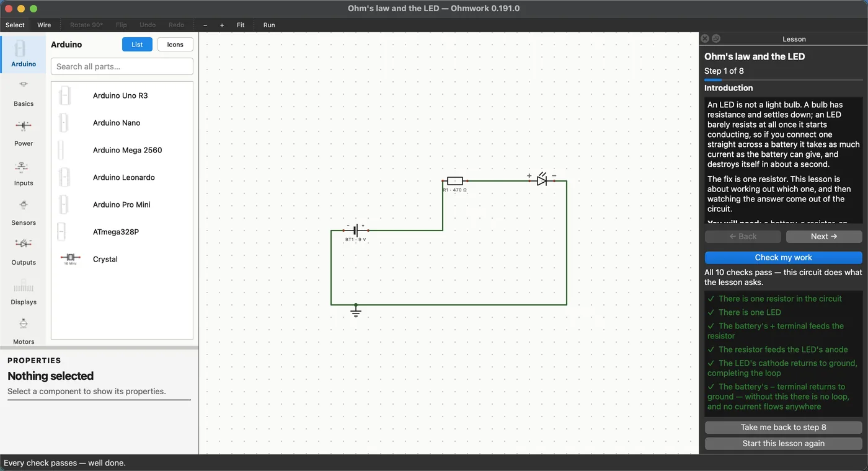Image resolution: width=868 pixels, height=471 pixels.
Task: Click Check my work
Action: pos(784,258)
